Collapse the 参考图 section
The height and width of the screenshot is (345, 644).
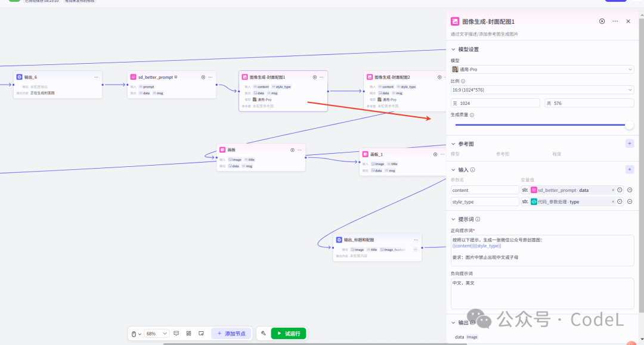(453, 144)
